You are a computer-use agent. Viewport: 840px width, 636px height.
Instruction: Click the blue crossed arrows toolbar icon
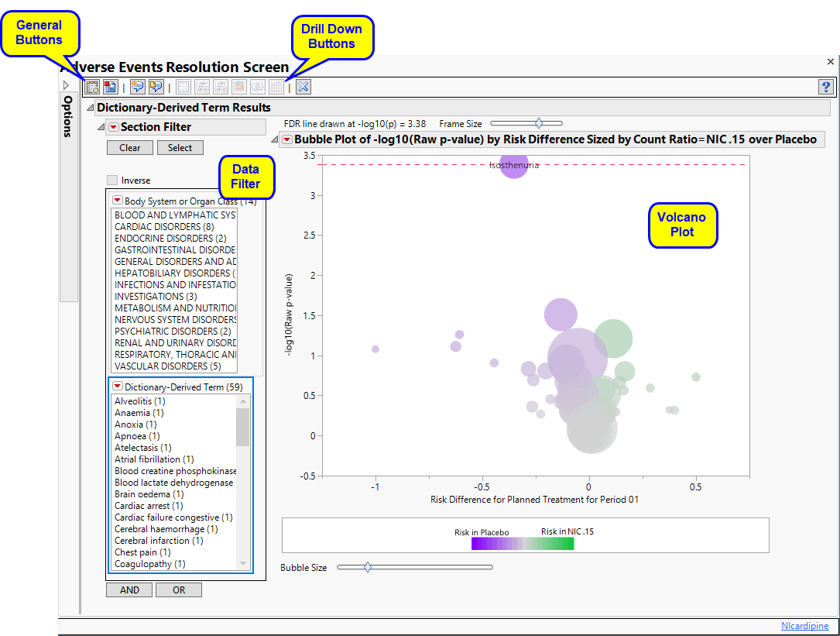303,87
